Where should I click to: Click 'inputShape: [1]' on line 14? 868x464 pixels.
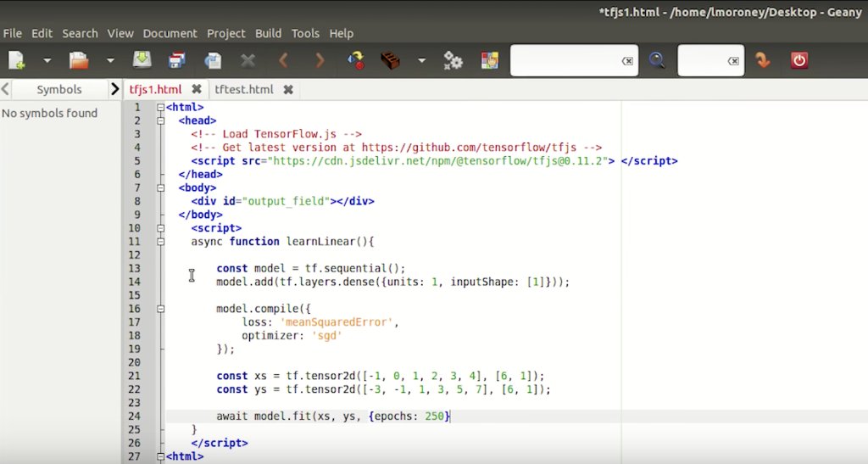497,282
